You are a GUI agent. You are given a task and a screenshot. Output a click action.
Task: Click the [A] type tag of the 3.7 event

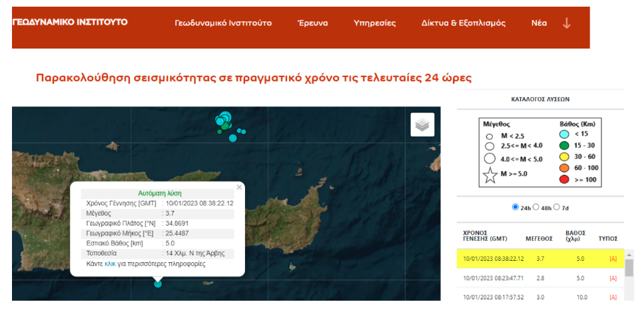click(612, 258)
